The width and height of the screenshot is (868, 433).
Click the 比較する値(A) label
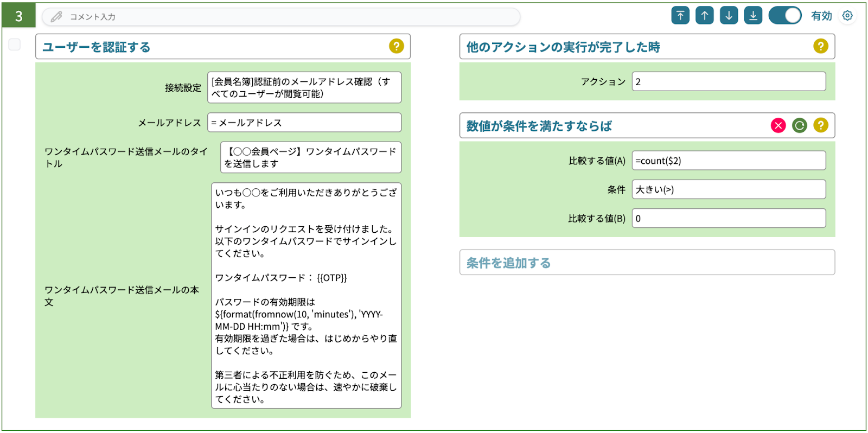point(597,161)
